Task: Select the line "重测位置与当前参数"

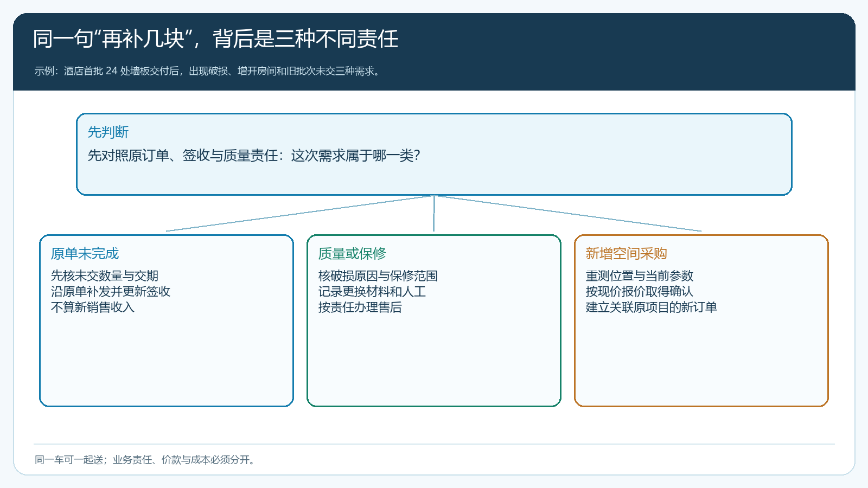Action: pyautogui.click(x=640, y=276)
